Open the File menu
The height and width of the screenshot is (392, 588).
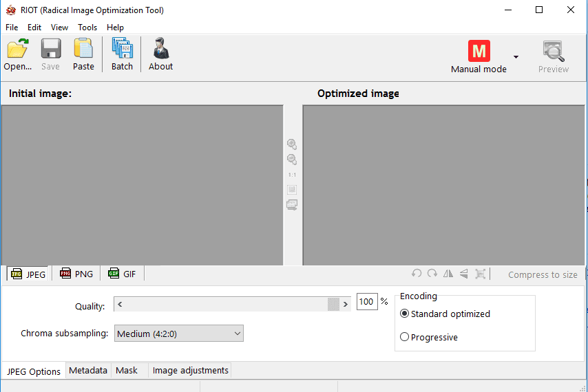[x=12, y=28]
